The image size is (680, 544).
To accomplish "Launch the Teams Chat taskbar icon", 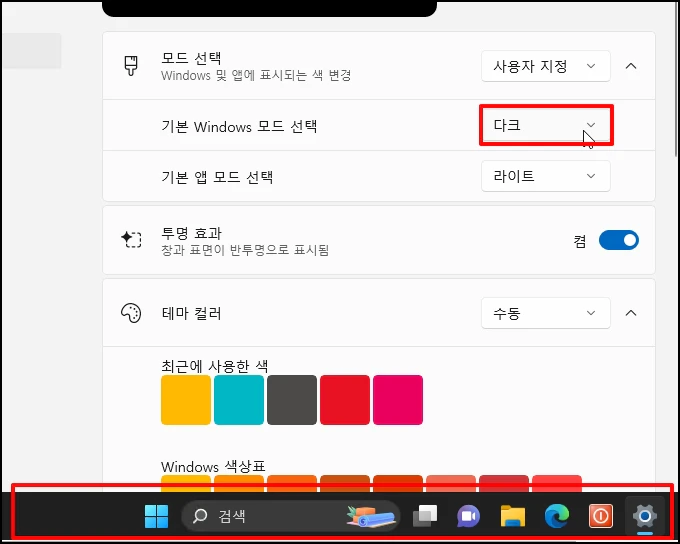I will 468,516.
